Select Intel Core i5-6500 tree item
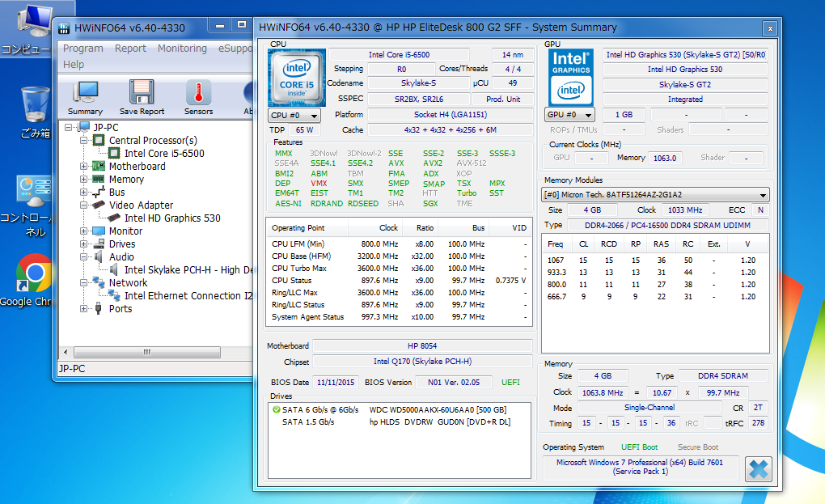825x504 pixels. 164,154
